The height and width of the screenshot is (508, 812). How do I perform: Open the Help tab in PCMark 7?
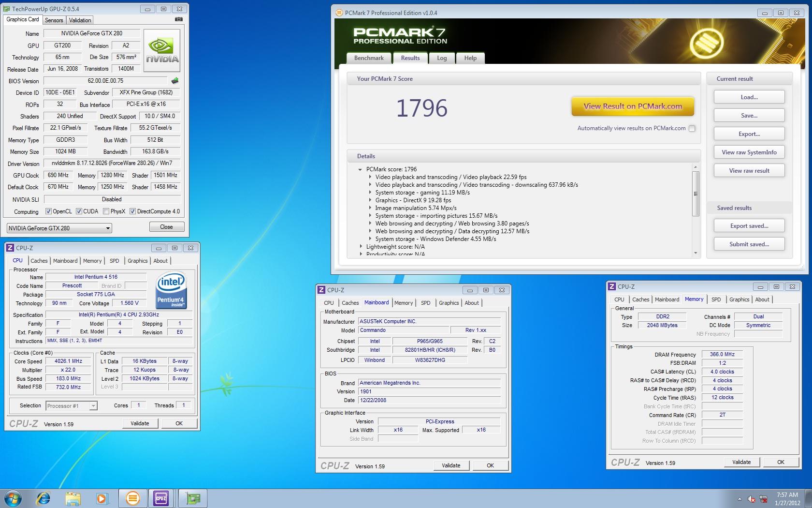pyautogui.click(x=470, y=58)
